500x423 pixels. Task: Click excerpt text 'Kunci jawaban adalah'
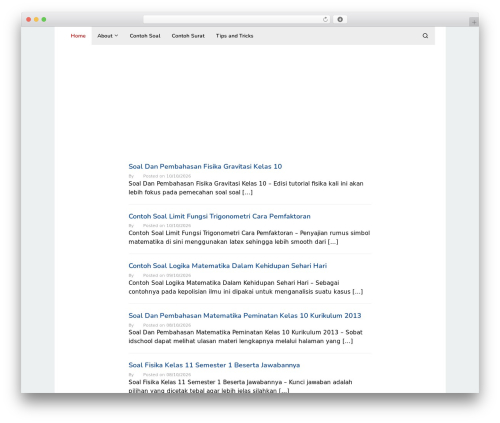[x=320, y=382]
